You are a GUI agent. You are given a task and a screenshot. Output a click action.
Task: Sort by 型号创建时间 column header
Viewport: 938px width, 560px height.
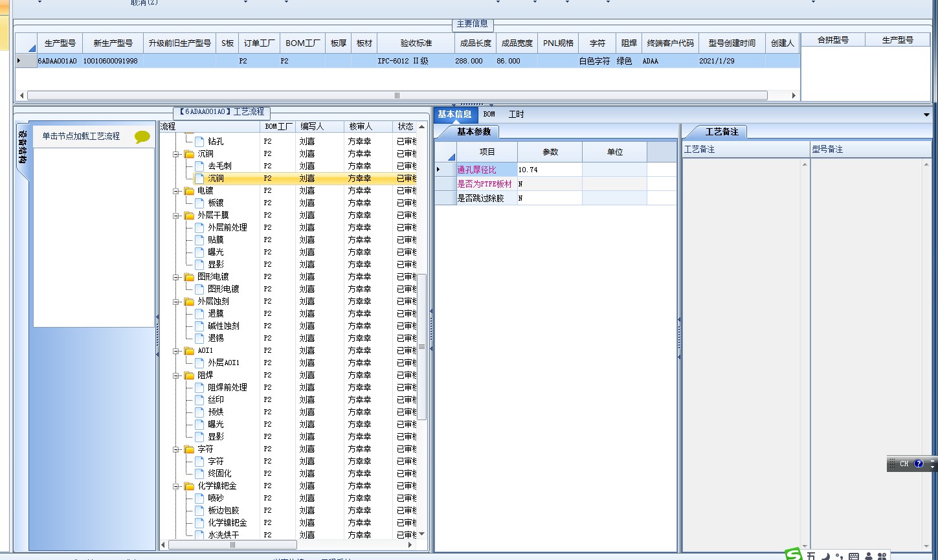tap(732, 43)
